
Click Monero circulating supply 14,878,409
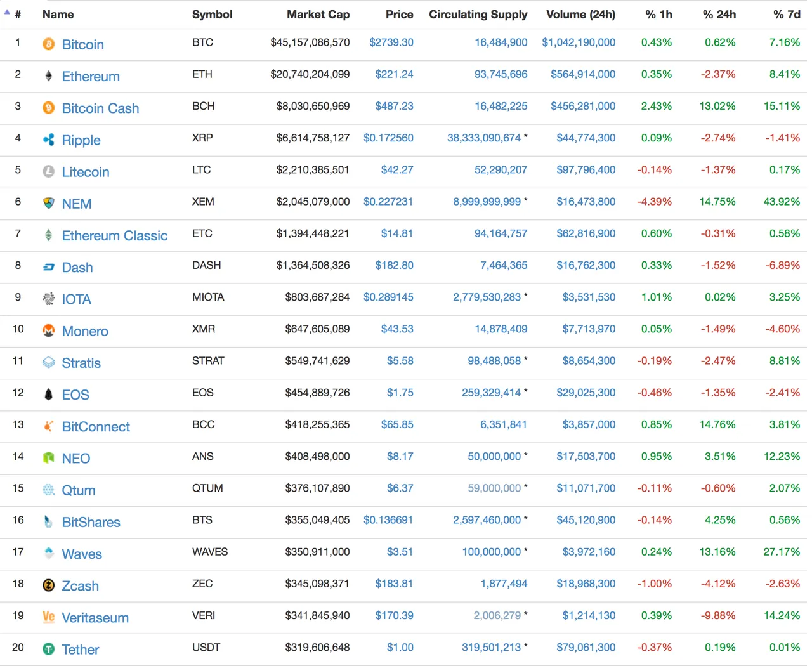click(x=501, y=329)
